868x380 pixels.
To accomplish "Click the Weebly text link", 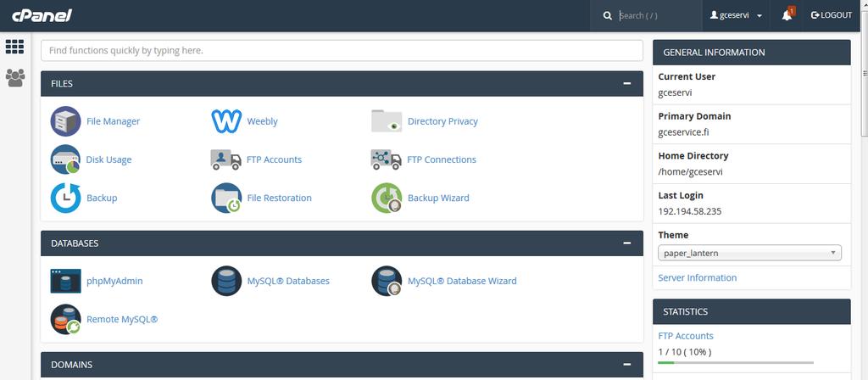I will pyautogui.click(x=263, y=121).
